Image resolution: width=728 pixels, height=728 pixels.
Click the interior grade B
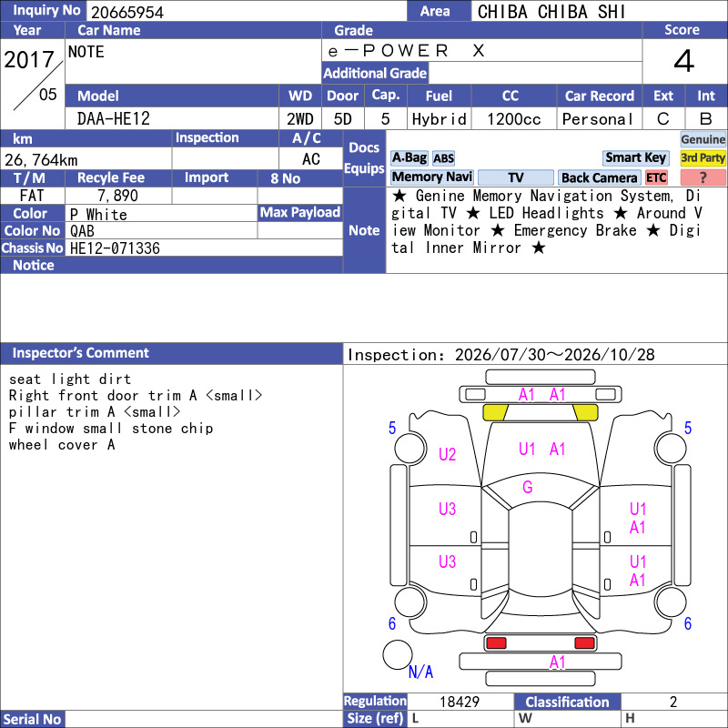(x=706, y=119)
